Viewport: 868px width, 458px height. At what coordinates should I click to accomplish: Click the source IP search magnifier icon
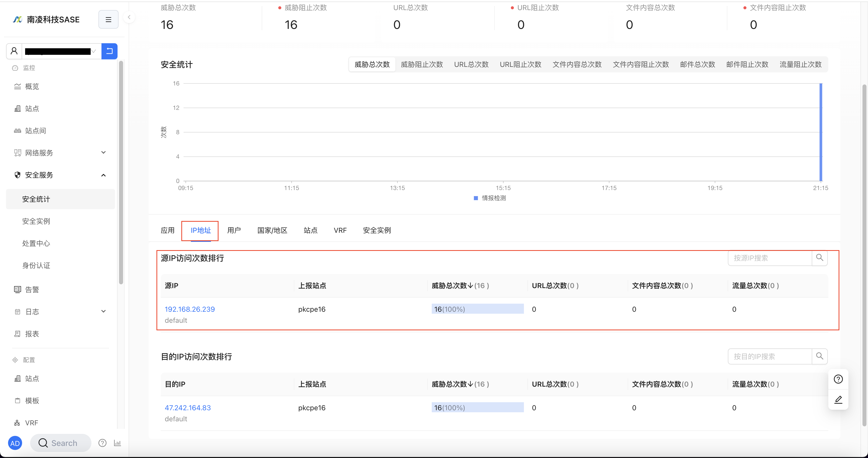(x=820, y=258)
